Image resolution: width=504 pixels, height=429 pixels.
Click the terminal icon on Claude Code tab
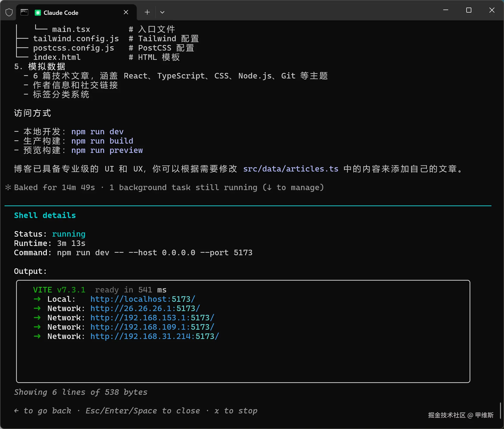24,12
